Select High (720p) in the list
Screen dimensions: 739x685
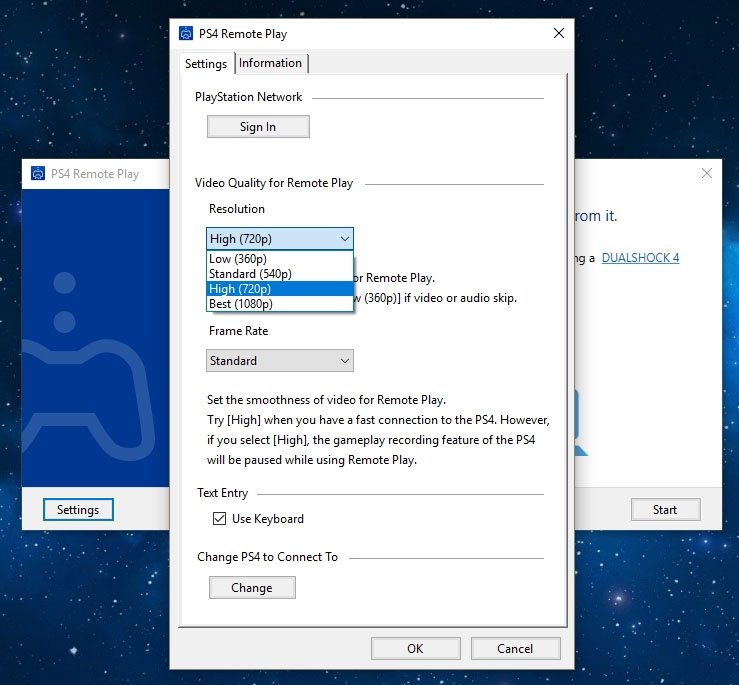[x=240, y=289]
